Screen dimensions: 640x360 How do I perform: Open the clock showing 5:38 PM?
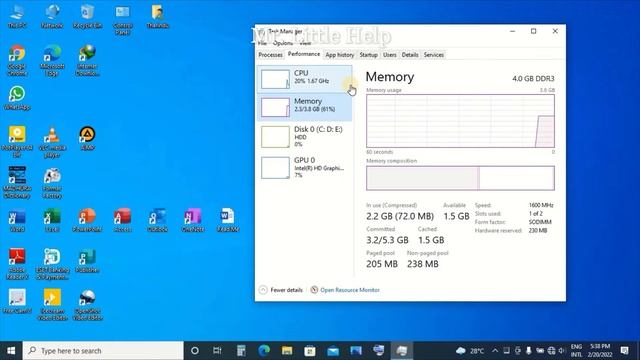tap(600, 351)
